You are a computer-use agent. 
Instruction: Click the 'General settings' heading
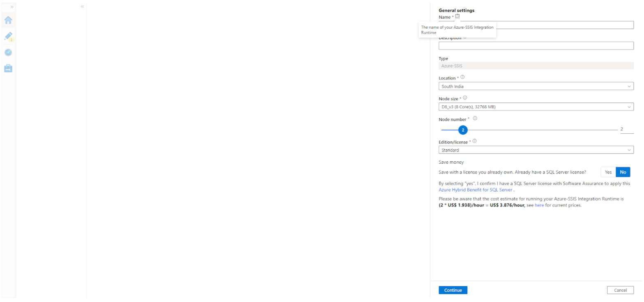pyautogui.click(x=456, y=10)
